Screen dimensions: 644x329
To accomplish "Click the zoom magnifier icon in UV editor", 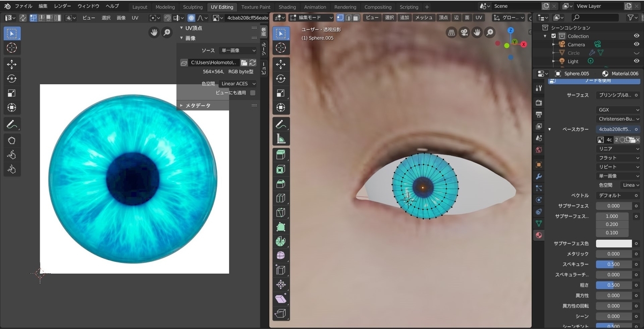I will click(x=167, y=32).
